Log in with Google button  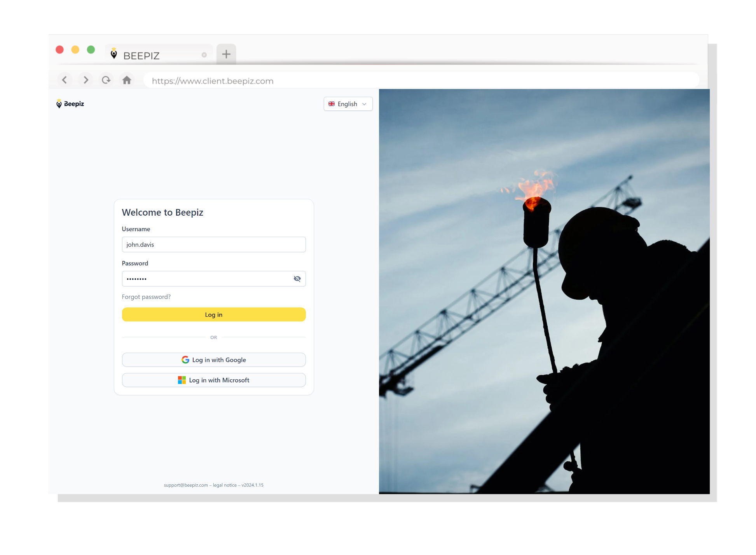pyautogui.click(x=214, y=360)
